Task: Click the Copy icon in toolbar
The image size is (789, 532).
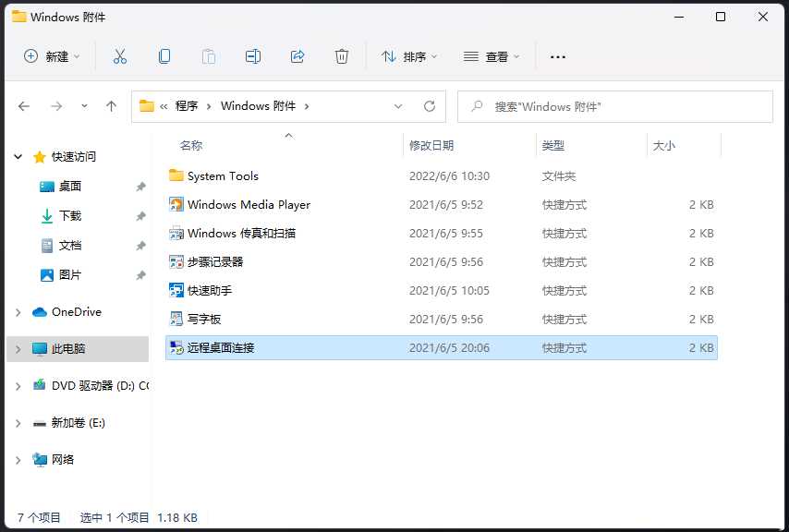Action: pos(164,56)
